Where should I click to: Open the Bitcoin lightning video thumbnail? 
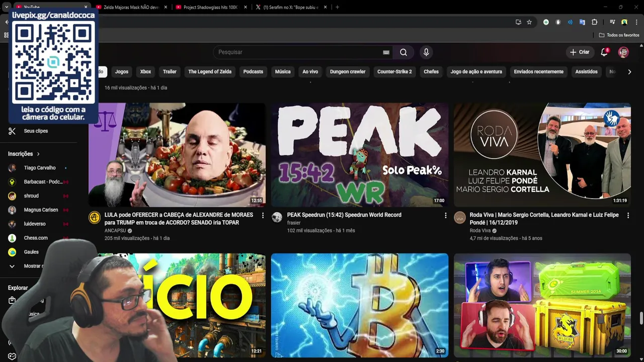(360, 305)
